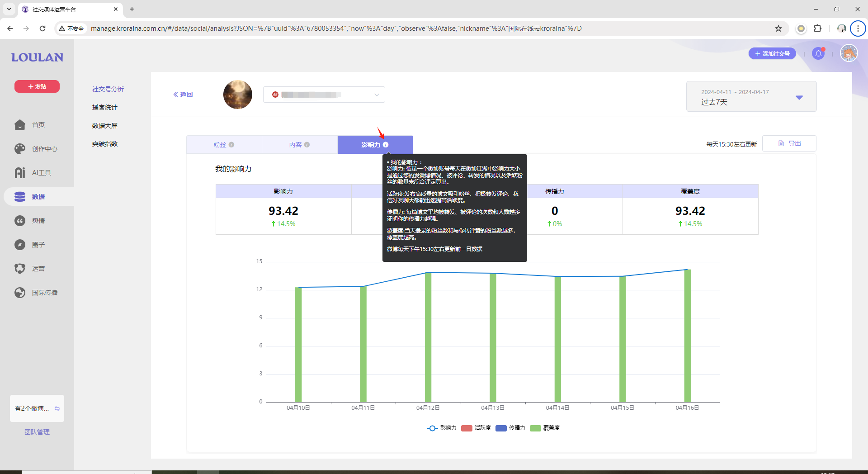The image size is (868, 474).
Task: Click the 04月13日 green bar
Action: click(493, 337)
